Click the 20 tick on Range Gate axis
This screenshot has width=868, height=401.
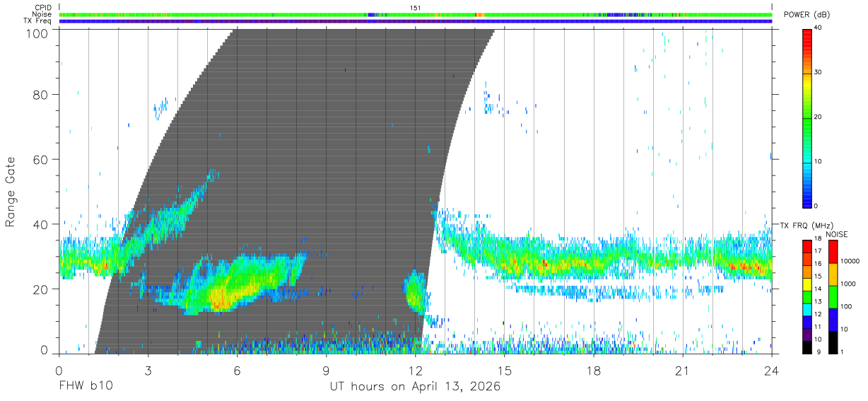[x=42, y=289]
